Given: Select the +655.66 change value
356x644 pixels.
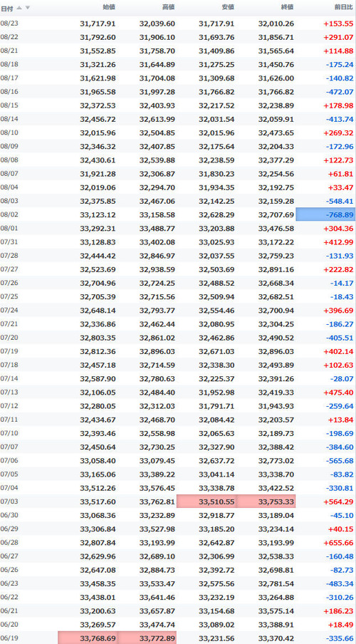Looking at the screenshot, I should coord(338,543).
